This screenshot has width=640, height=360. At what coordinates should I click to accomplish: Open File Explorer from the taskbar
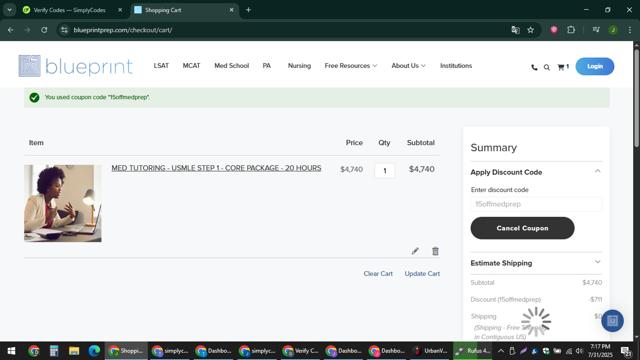point(74,351)
